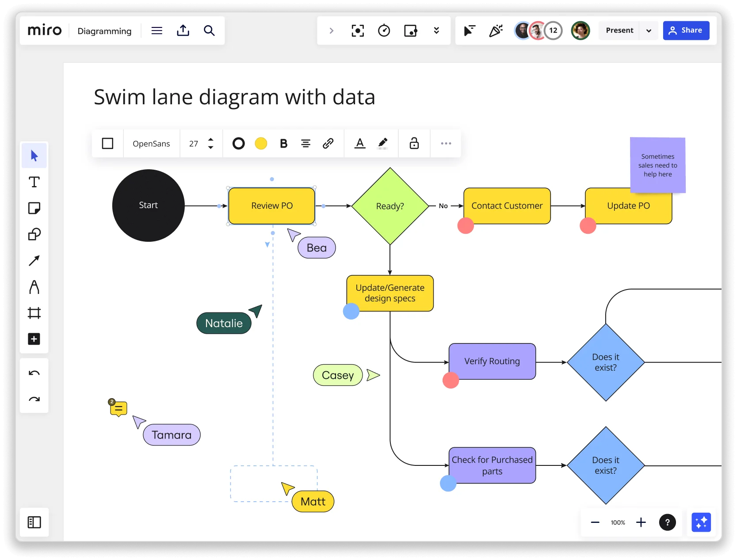737x560 pixels.
Task: Click the red dot on Contact Customer
Action: point(466,225)
